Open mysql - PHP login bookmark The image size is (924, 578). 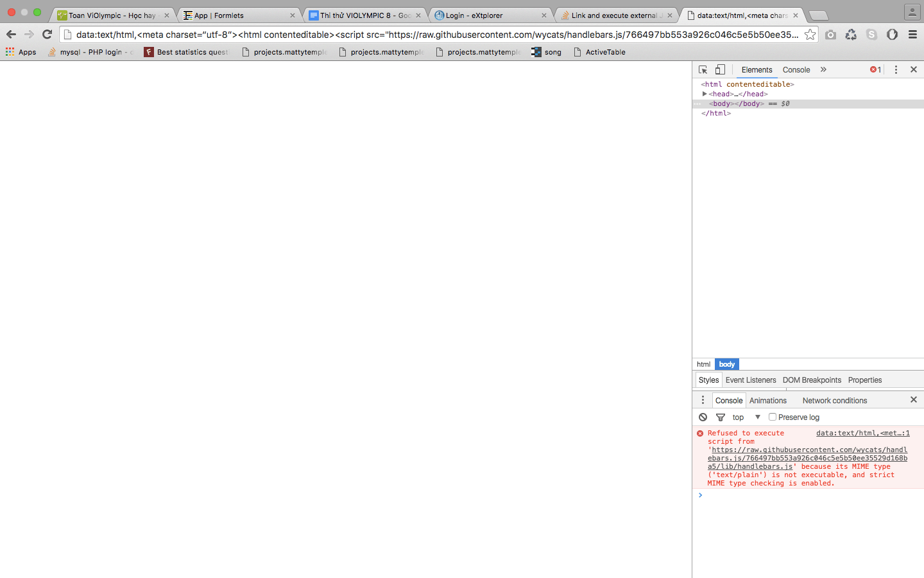(x=90, y=52)
